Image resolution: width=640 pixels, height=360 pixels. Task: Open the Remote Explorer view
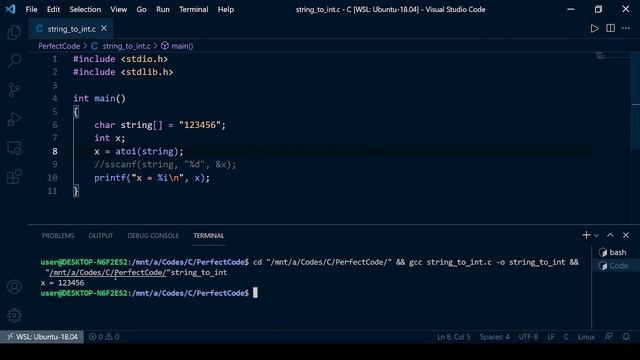click(x=14, y=148)
